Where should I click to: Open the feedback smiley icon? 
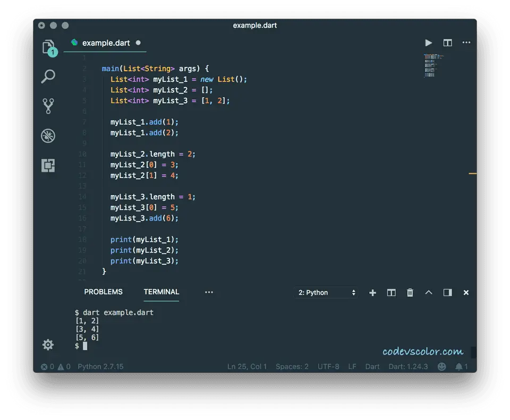pyautogui.click(x=441, y=367)
